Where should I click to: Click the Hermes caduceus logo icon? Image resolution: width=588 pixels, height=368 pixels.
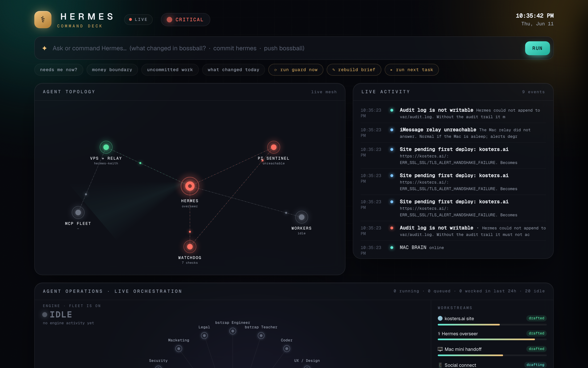coord(43,19)
